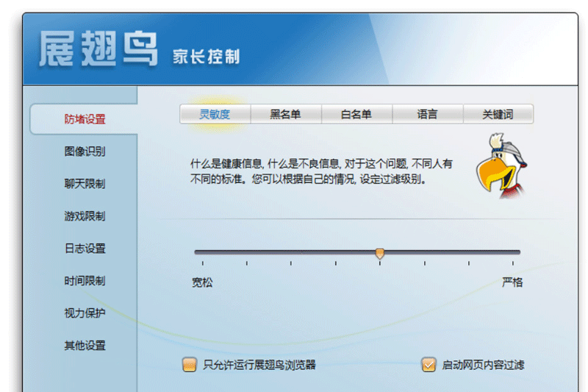Select 其他设置 in the sidebar
Viewport: 588px width, 392px height.
pos(85,345)
